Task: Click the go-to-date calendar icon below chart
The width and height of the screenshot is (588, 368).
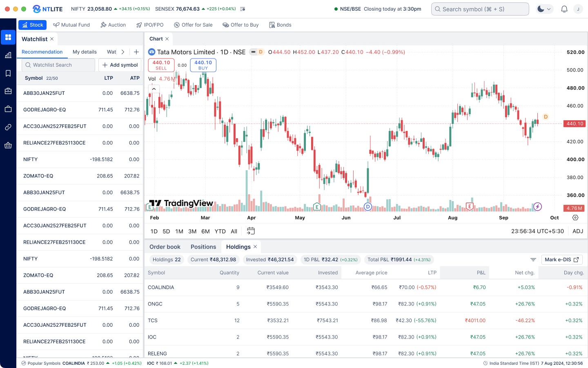Action: tap(251, 231)
